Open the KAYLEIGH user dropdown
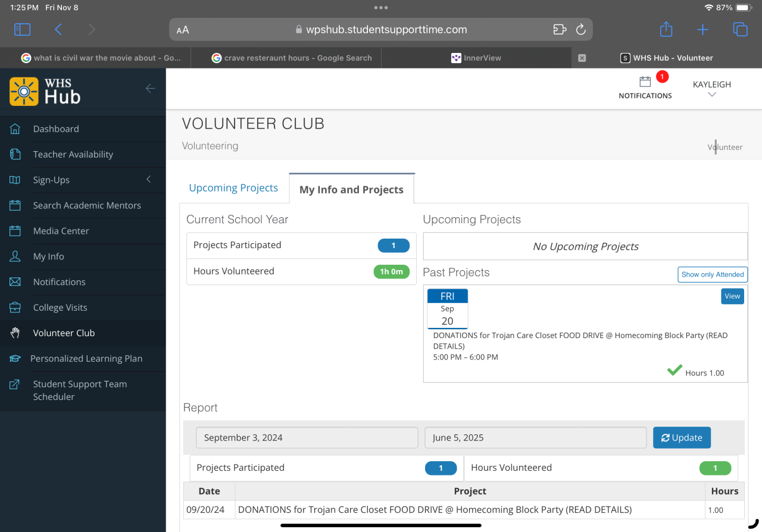The height and width of the screenshot is (532, 762). pos(711,88)
